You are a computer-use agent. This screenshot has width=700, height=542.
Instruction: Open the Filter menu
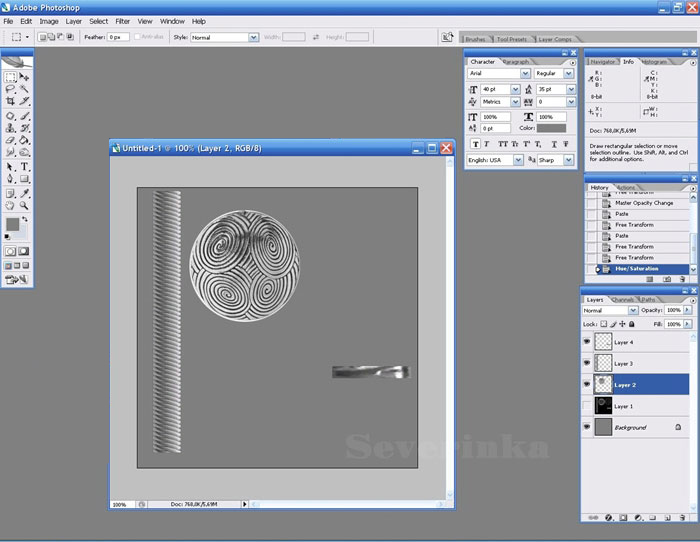(x=122, y=21)
